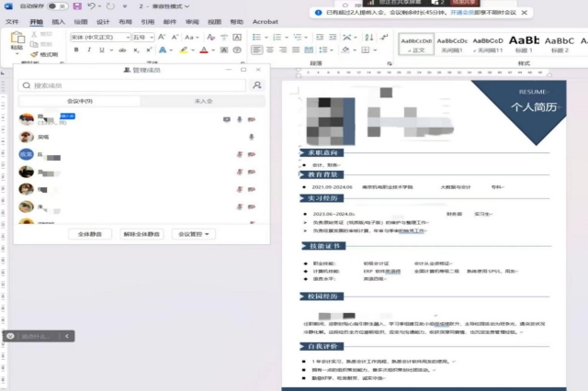588x391 pixels.
Task: Click the 搜索成员 search field
Action: tap(129, 85)
